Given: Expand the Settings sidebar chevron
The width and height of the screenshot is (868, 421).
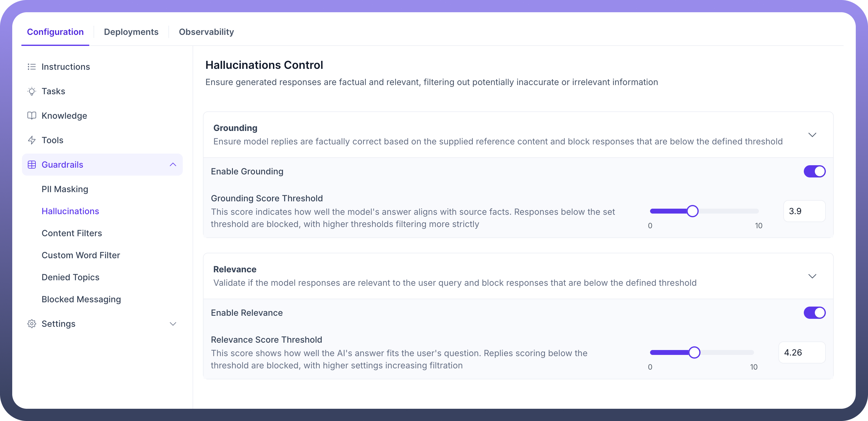Looking at the screenshot, I should (x=173, y=324).
